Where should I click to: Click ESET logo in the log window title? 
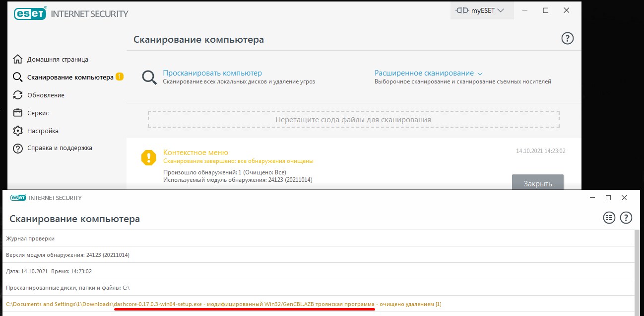coord(46,198)
